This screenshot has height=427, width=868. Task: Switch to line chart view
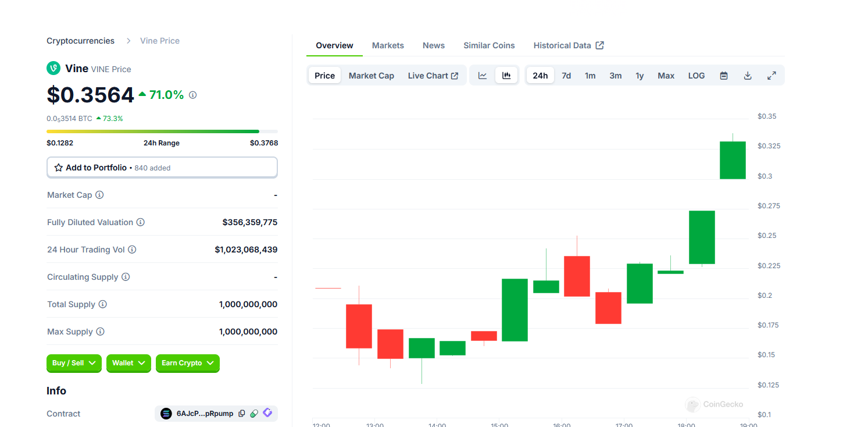point(483,76)
